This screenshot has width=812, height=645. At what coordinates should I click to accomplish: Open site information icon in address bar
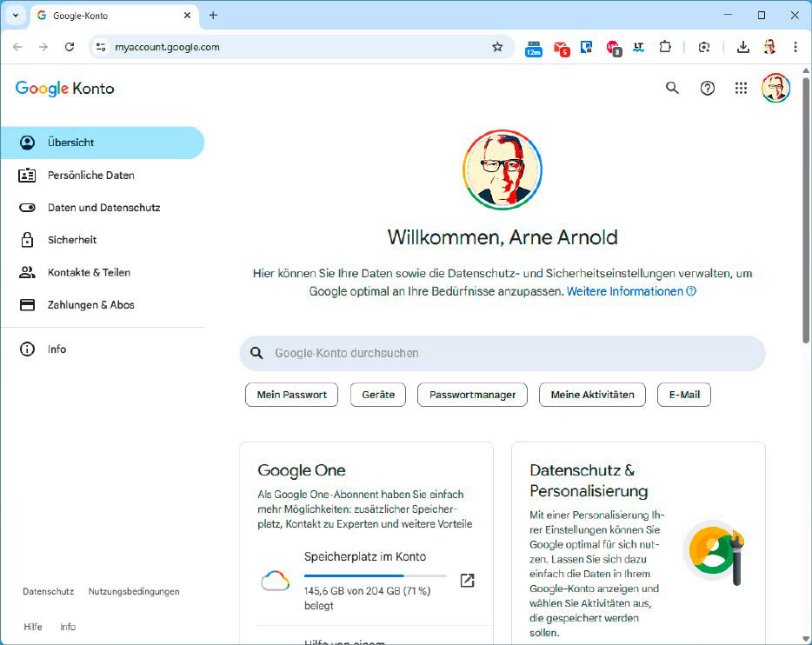coord(101,47)
